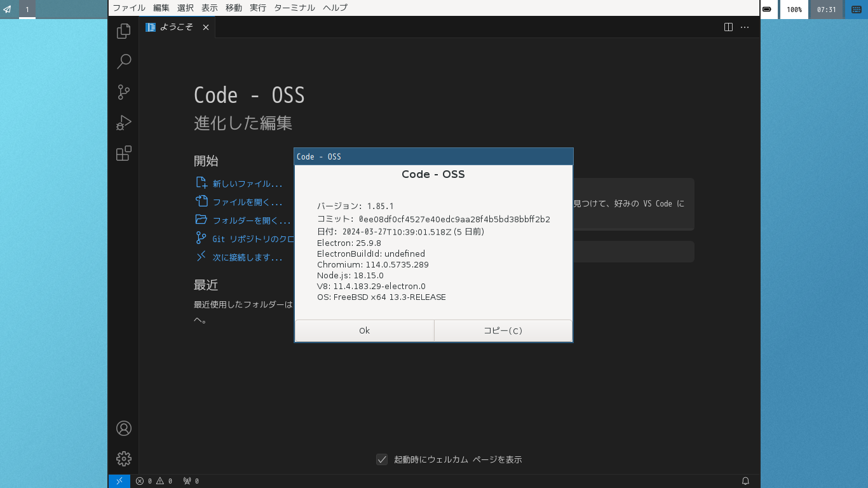Open the ターミナル menu

[294, 8]
